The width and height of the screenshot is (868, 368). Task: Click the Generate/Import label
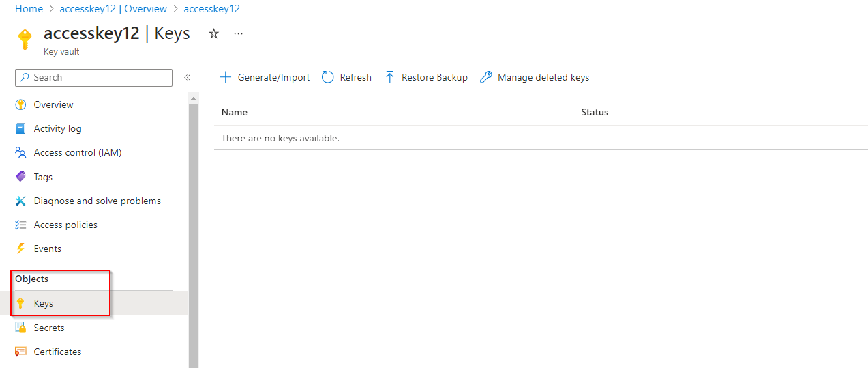click(x=273, y=77)
